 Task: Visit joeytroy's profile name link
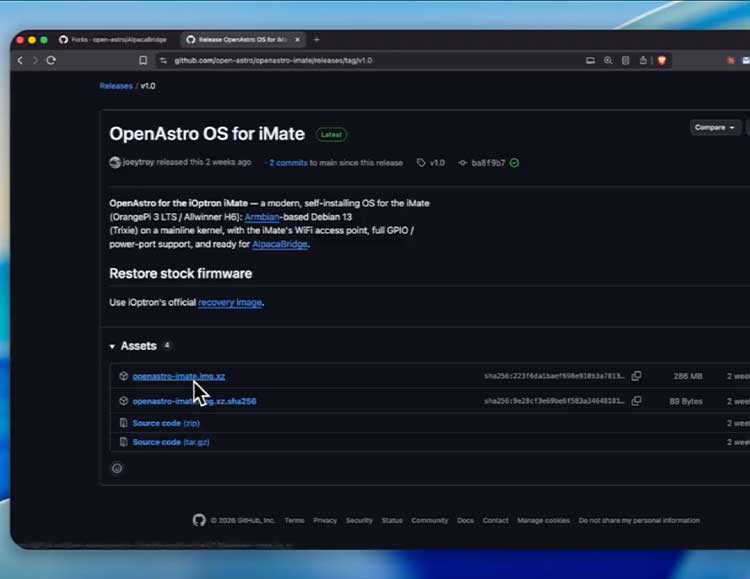point(139,162)
